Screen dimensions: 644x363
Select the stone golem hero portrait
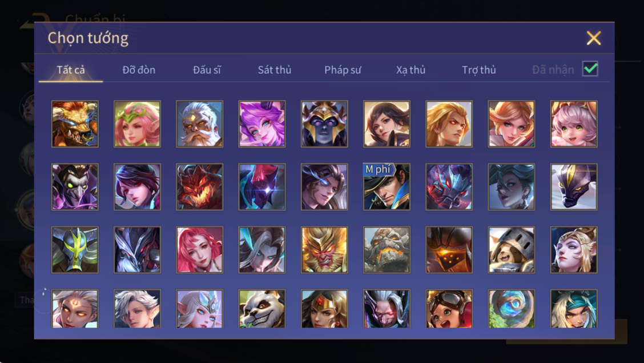tap(387, 250)
